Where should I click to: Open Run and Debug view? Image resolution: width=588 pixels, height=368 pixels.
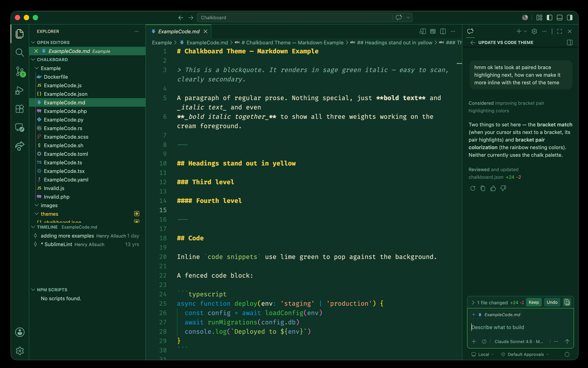pyautogui.click(x=20, y=90)
